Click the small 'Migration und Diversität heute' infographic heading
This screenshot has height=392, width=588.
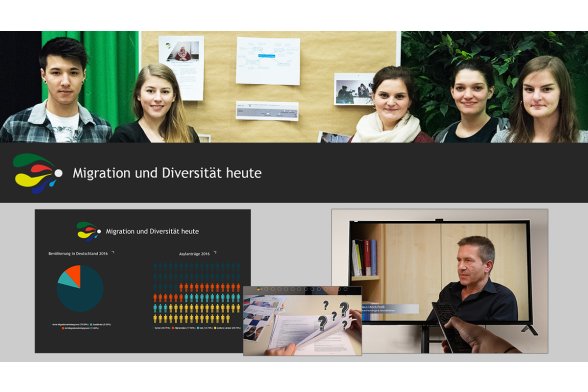[152, 231]
